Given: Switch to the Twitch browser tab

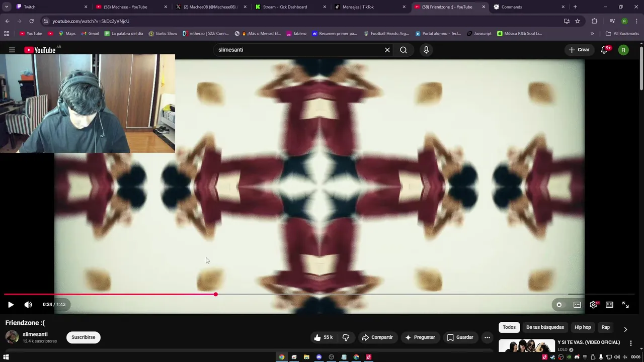Looking at the screenshot, I should point(52,7).
